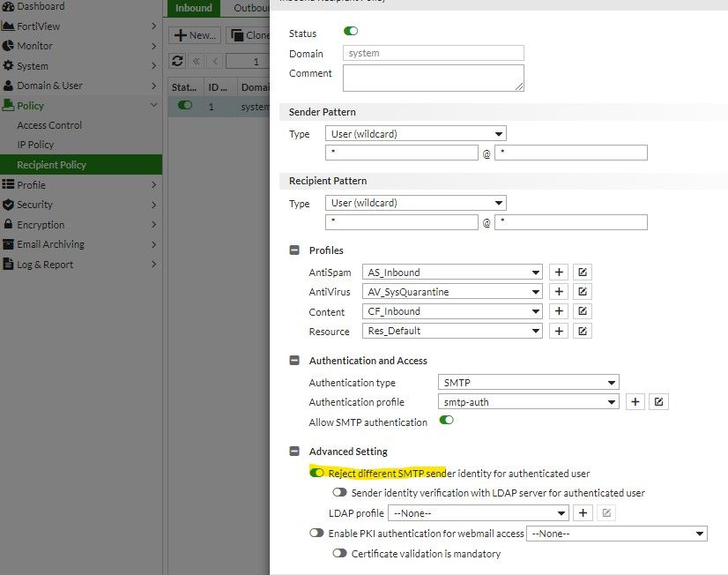The image size is (728, 575).
Task: Click the Domain field showing system
Action: [433, 53]
